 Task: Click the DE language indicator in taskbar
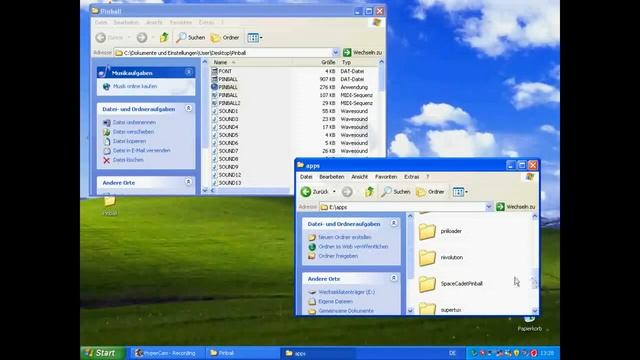pyautogui.click(x=452, y=353)
